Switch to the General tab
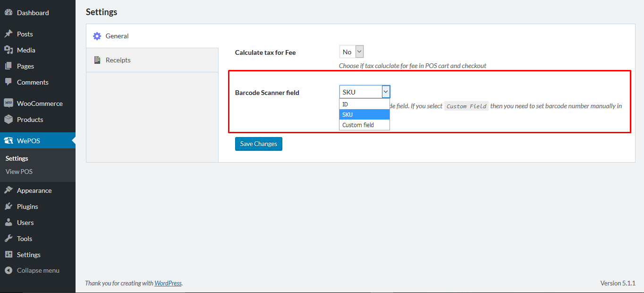This screenshot has width=644, height=293. click(116, 35)
